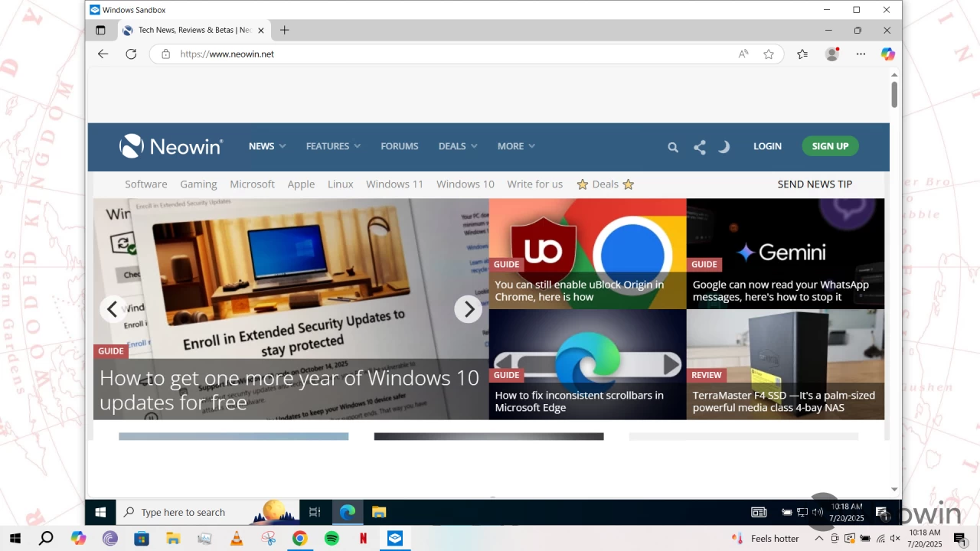Open VLC from host taskbar
The image size is (980, 551).
[x=237, y=539]
